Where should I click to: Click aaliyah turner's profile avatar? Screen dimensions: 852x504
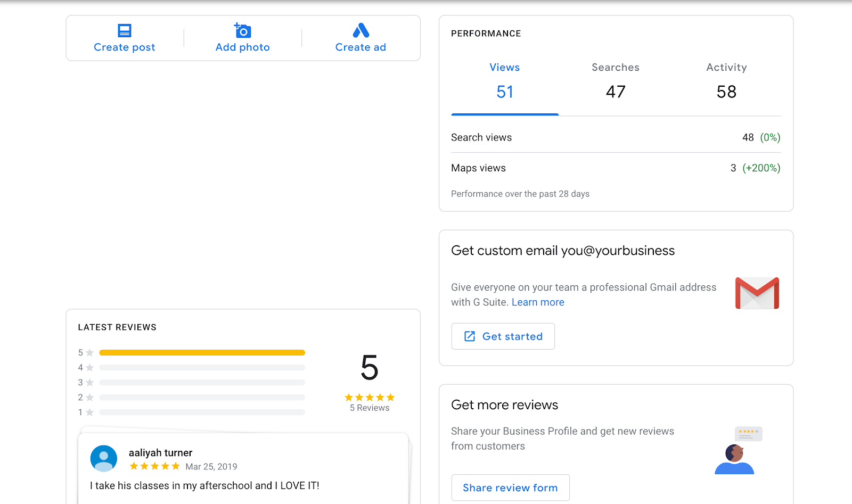[104, 459]
